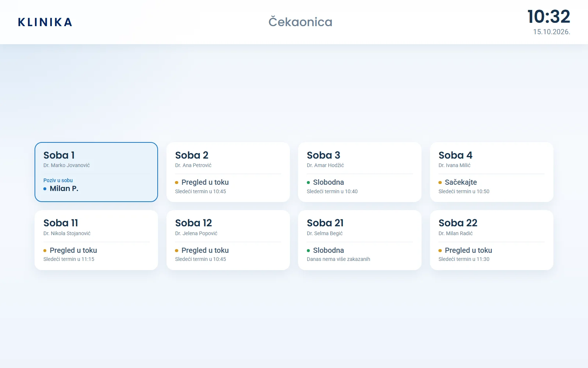Select doctor name Dr. Jelena Popović
The image size is (588, 368).
click(x=196, y=233)
